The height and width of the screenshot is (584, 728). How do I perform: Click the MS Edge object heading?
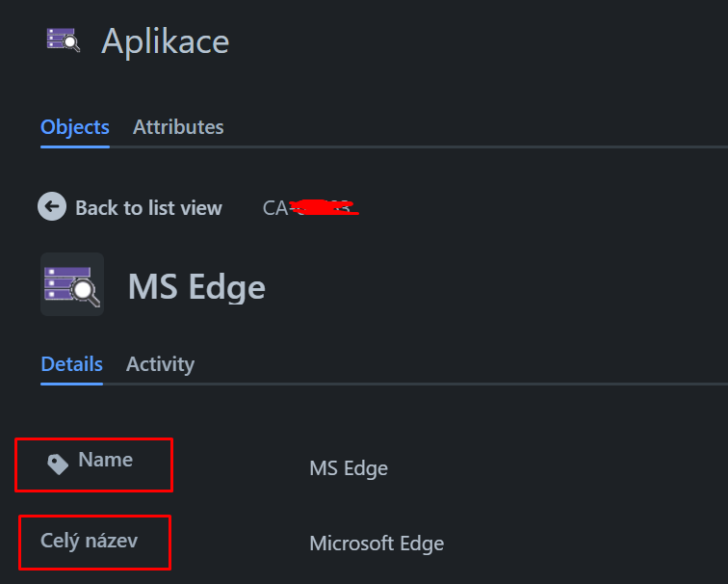pos(196,287)
